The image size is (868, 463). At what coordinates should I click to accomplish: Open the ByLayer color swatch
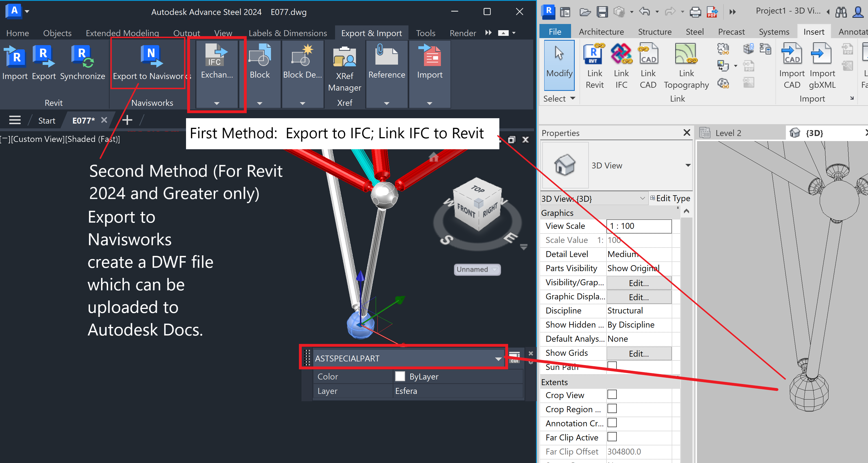point(400,376)
